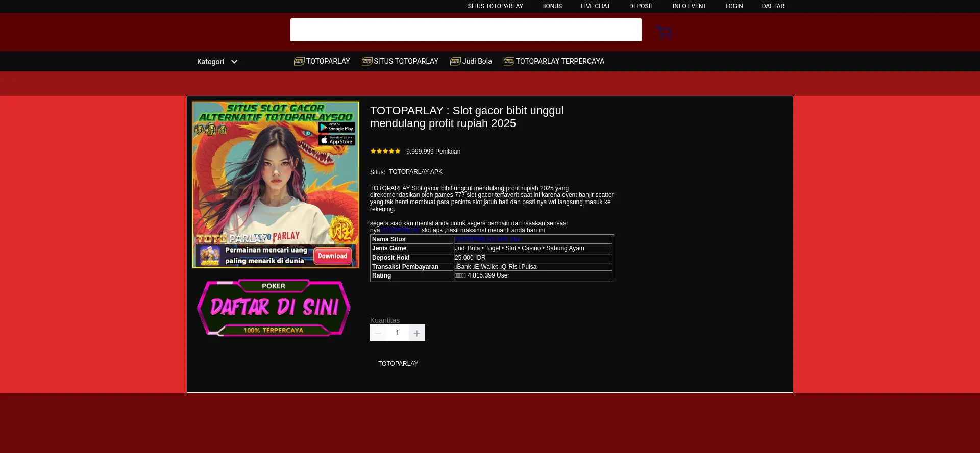The width and height of the screenshot is (980, 453).
Task: Click the red Download button on banner
Action: pyautogui.click(x=332, y=256)
